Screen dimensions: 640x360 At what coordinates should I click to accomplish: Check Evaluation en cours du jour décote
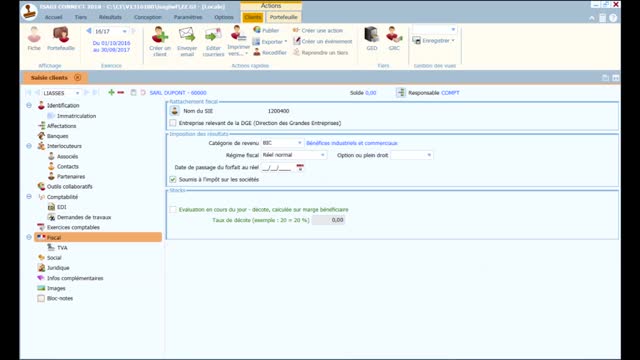point(173,209)
